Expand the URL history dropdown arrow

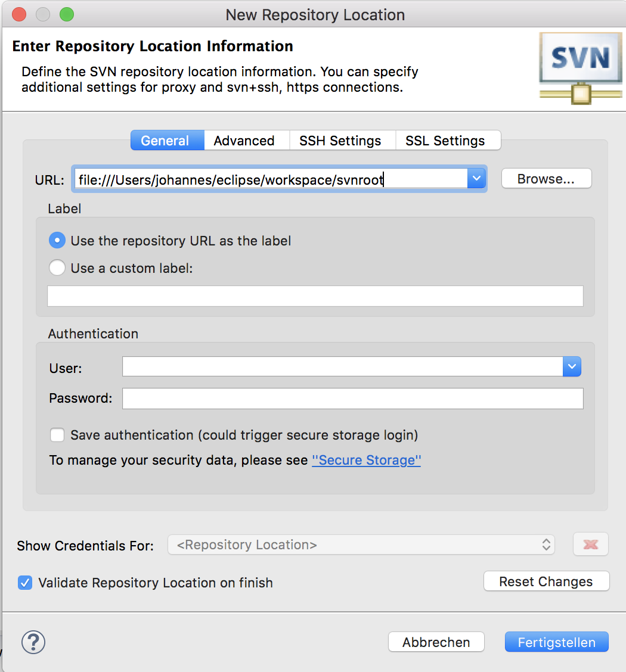pos(476,178)
